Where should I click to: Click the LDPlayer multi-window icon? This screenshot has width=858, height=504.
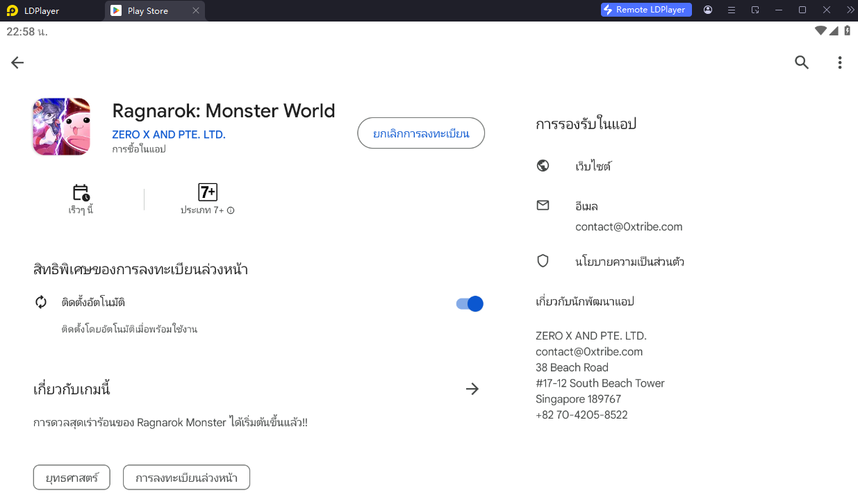[755, 10]
